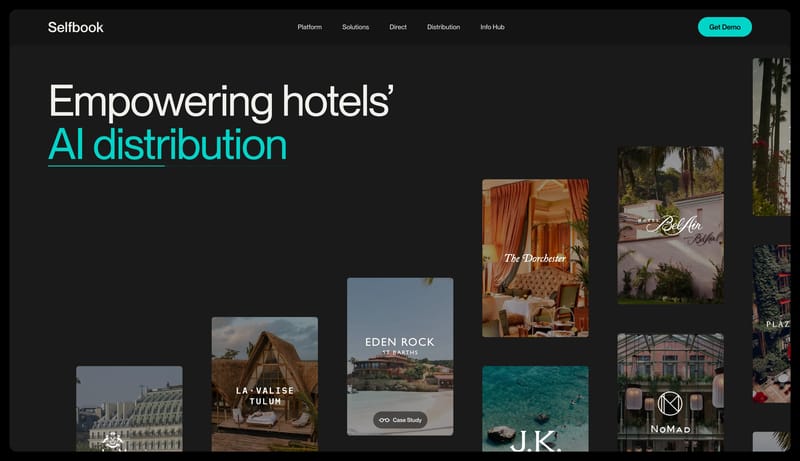Select the Plaza hotel card on right edge
The image size is (800, 461).
pyautogui.click(x=771, y=322)
